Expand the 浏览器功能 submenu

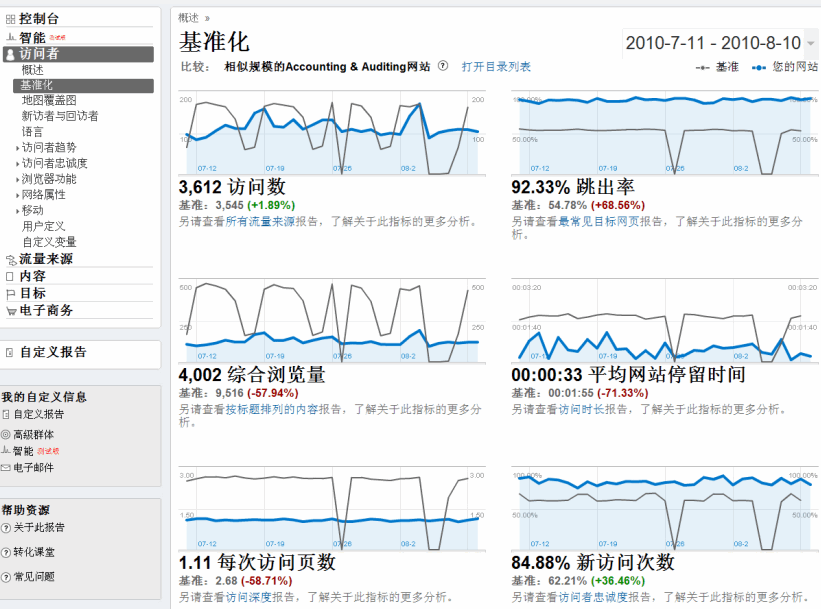(x=17, y=179)
